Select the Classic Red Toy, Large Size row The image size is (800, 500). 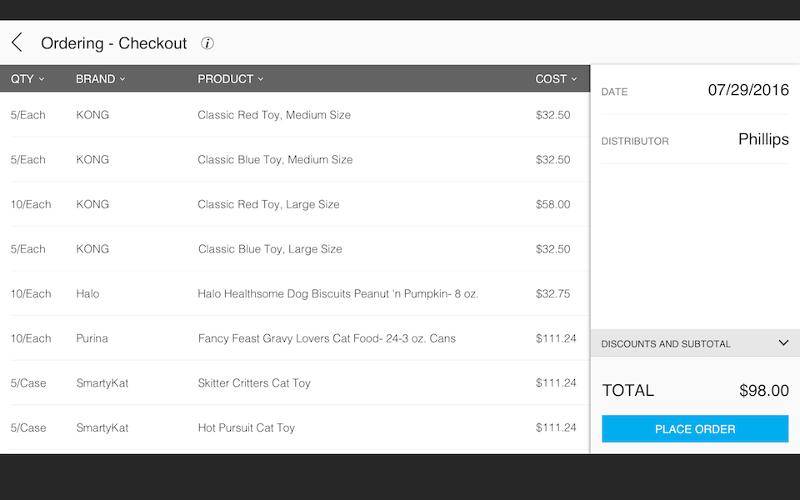pos(295,204)
